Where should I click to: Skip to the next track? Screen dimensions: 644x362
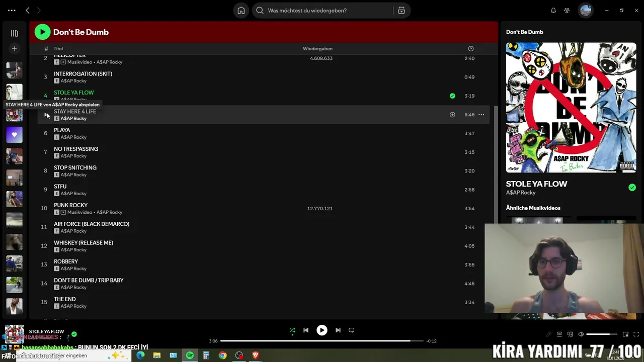pos(338,330)
